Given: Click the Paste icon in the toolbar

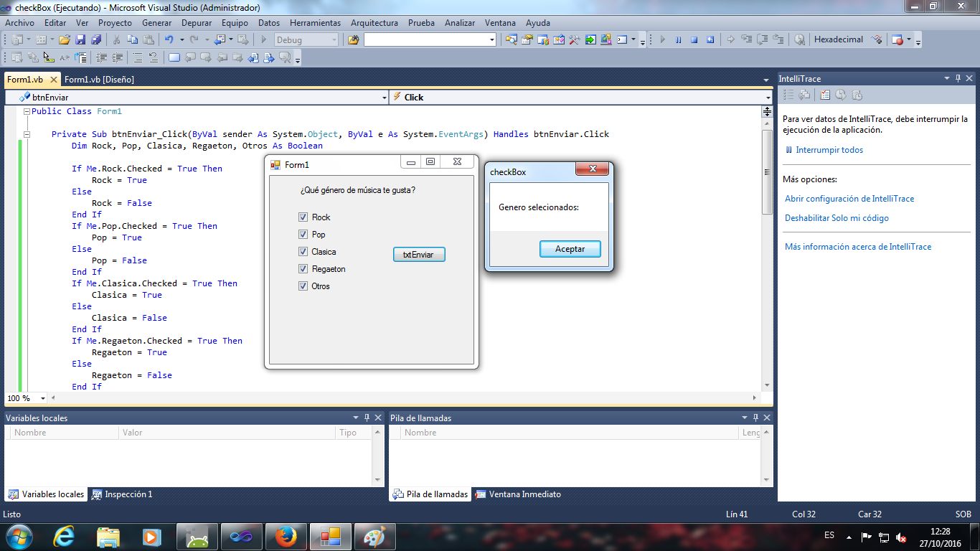Looking at the screenshot, I should 149,39.
